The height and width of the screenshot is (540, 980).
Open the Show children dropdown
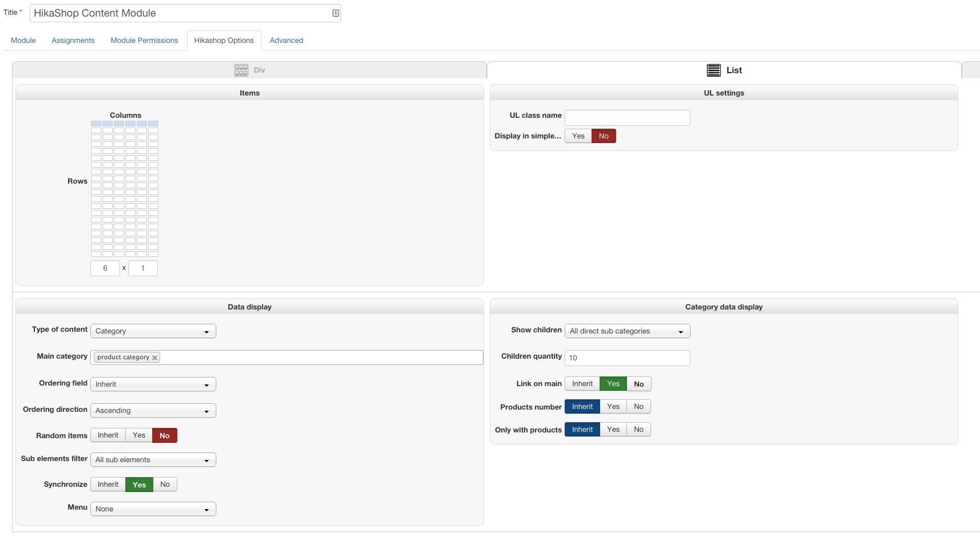[627, 331]
